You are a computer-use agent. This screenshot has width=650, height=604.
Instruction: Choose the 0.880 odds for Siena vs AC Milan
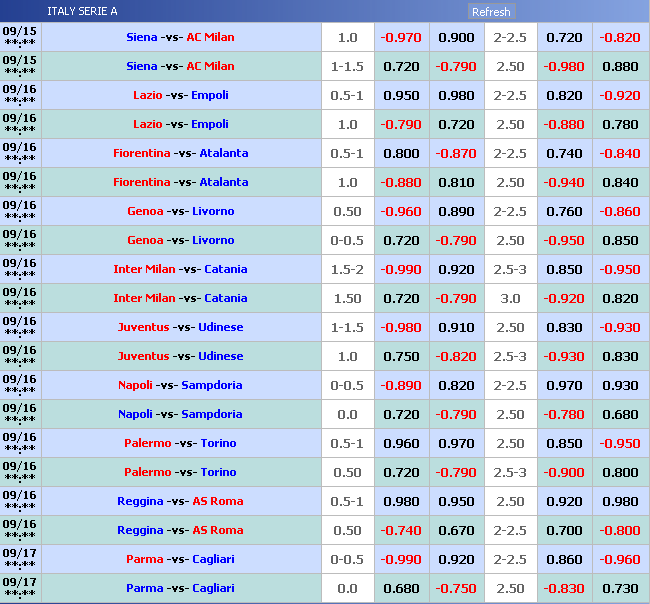click(x=620, y=66)
